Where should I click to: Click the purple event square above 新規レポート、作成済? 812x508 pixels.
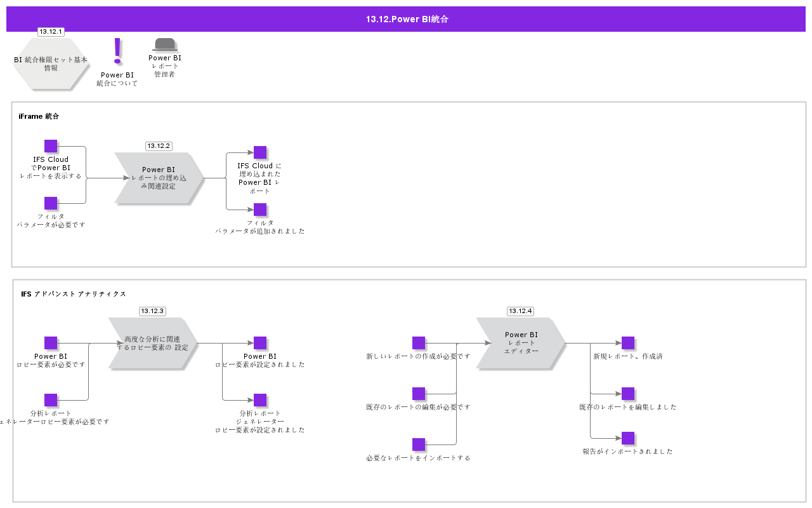coord(628,343)
